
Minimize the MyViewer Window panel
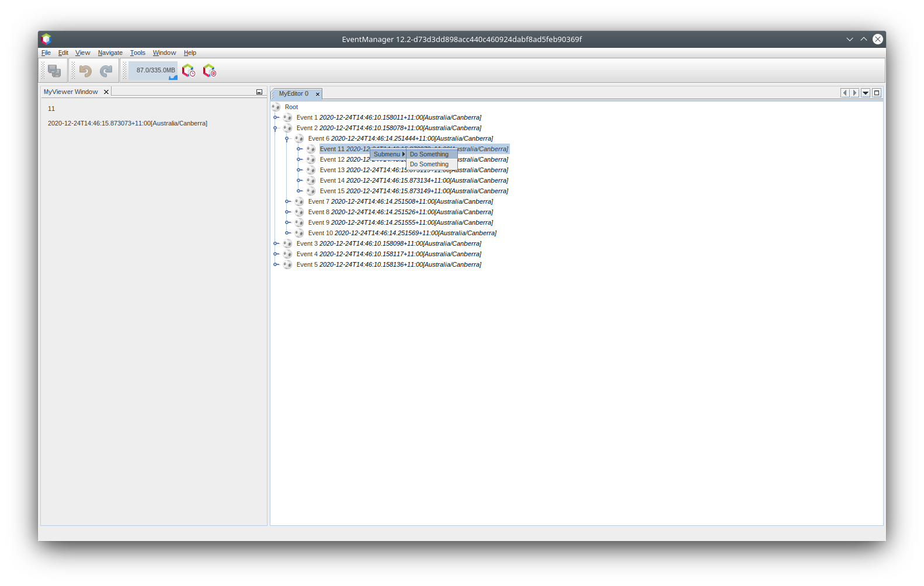259,92
